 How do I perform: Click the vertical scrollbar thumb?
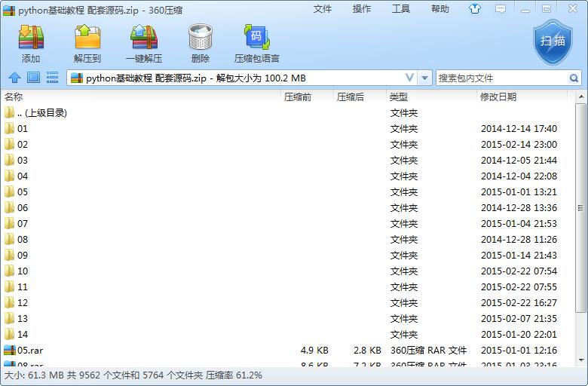click(x=581, y=207)
